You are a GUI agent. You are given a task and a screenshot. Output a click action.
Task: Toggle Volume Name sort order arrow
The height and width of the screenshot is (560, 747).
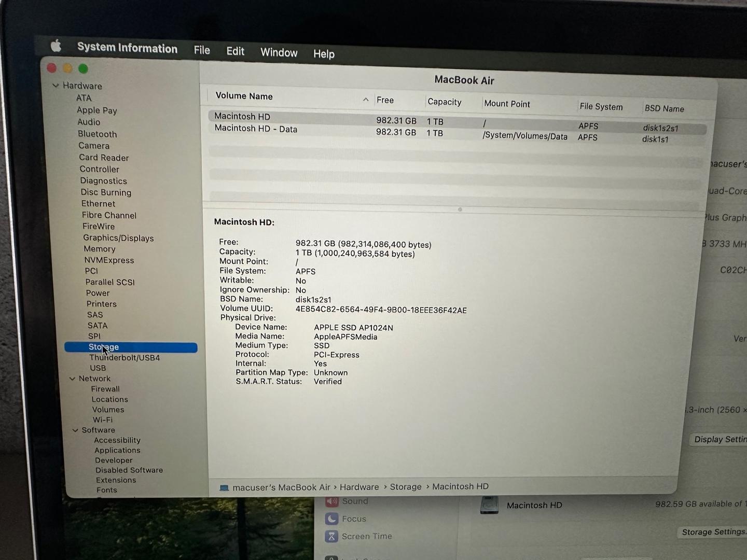[x=366, y=100]
